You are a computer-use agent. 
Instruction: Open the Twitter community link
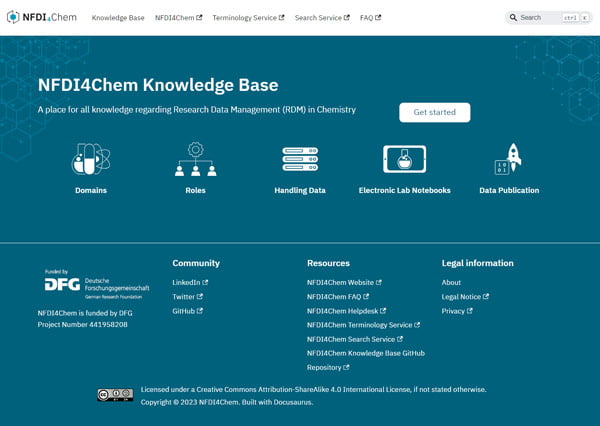(188, 297)
